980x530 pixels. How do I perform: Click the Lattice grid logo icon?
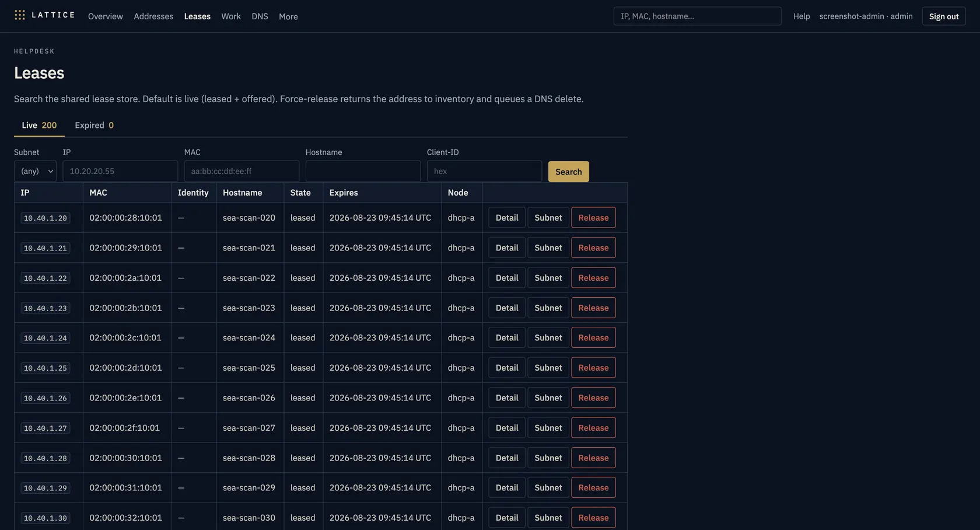coord(20,15)
